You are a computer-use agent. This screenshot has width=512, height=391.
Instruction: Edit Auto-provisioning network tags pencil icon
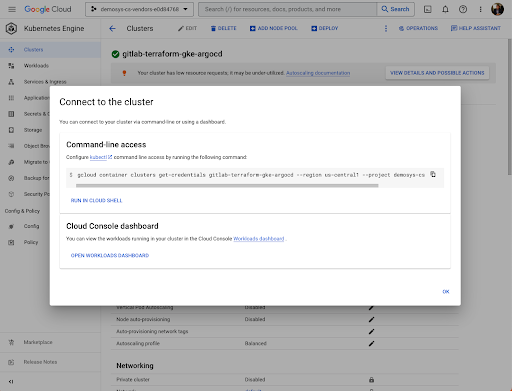coord(371,331)
